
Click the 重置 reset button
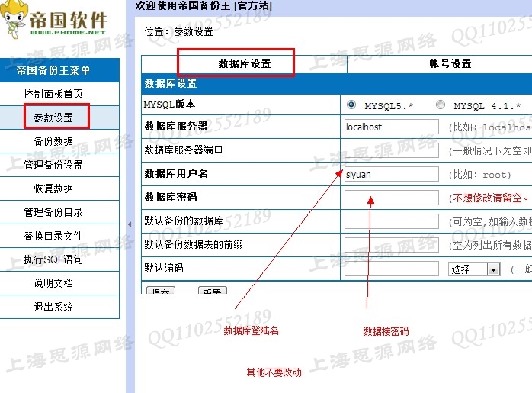point(213,291)
